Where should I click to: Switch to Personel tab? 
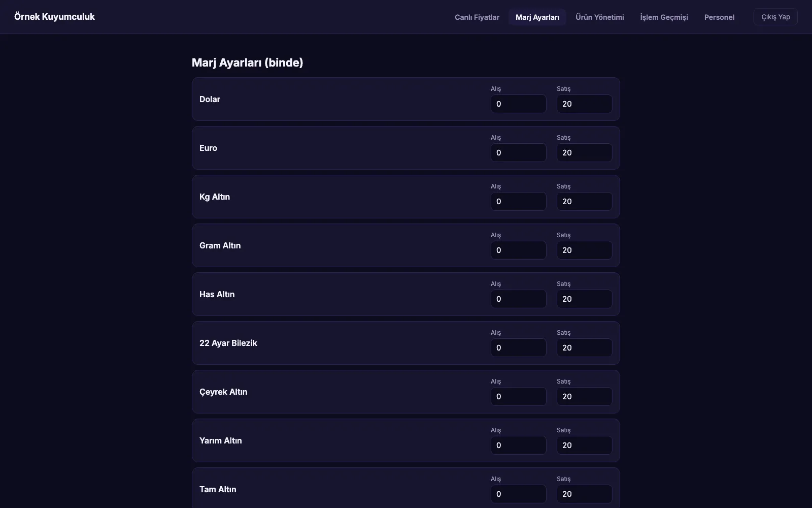click(719, 17)
